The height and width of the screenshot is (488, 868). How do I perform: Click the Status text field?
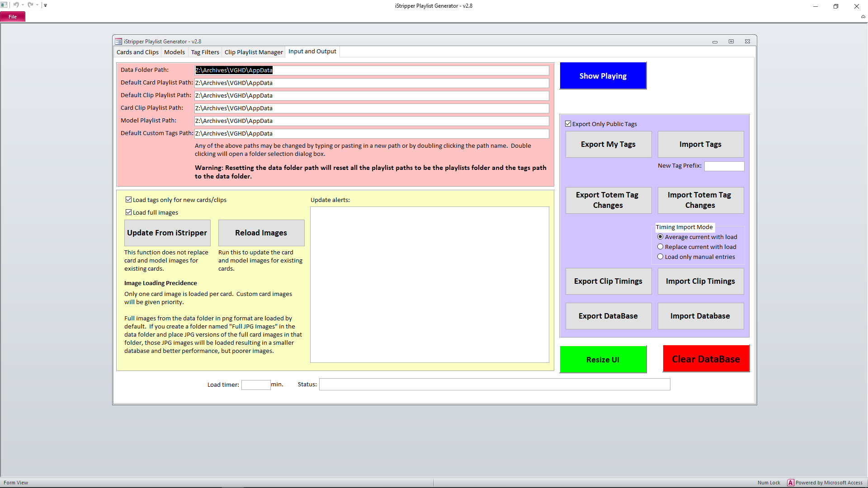point(495,385)
